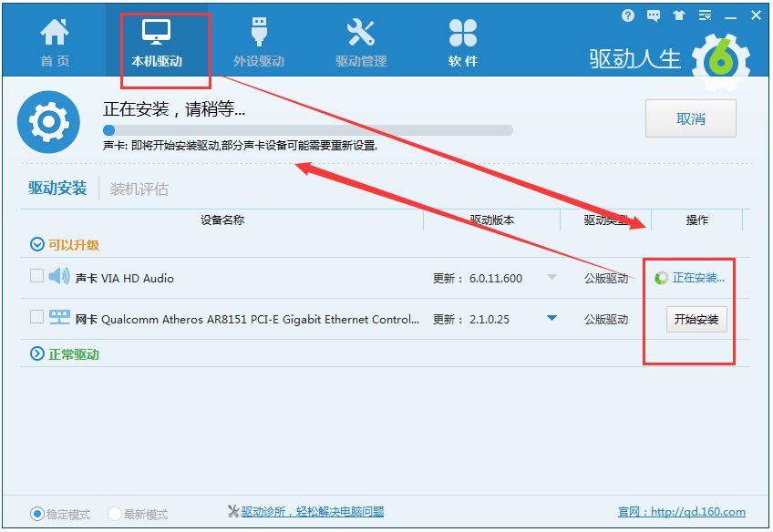Minimize the 驱动人生 window
The image size is (773, 532).
point(730,17)
